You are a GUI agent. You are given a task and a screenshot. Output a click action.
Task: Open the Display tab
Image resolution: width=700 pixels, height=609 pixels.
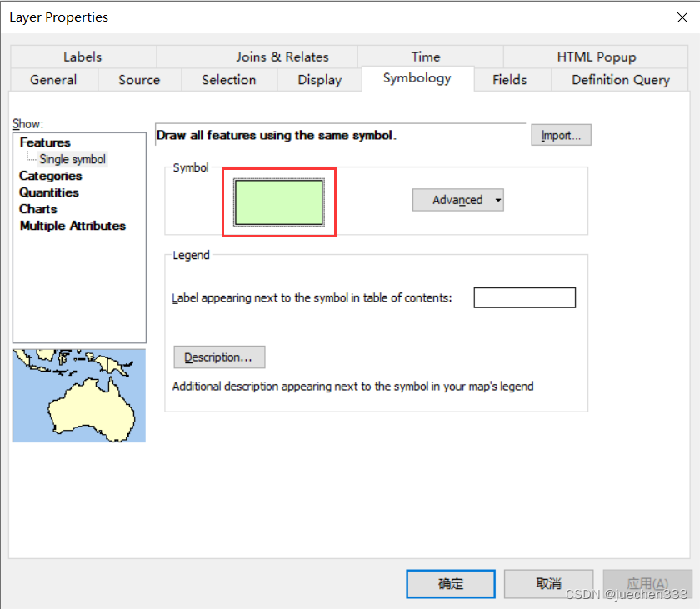[x=320, y=80]
